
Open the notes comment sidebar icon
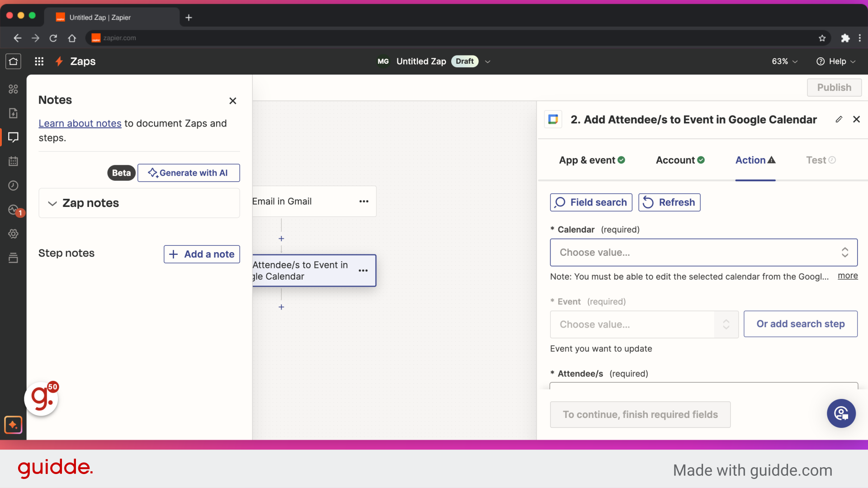point(13,137)
